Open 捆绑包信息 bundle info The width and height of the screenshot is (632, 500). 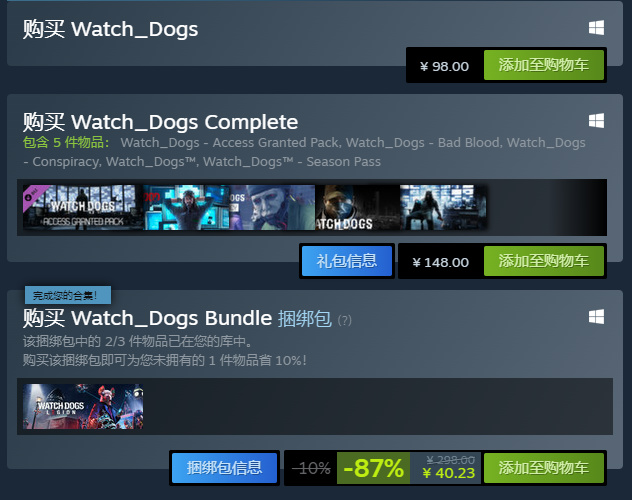pos(224,468)
